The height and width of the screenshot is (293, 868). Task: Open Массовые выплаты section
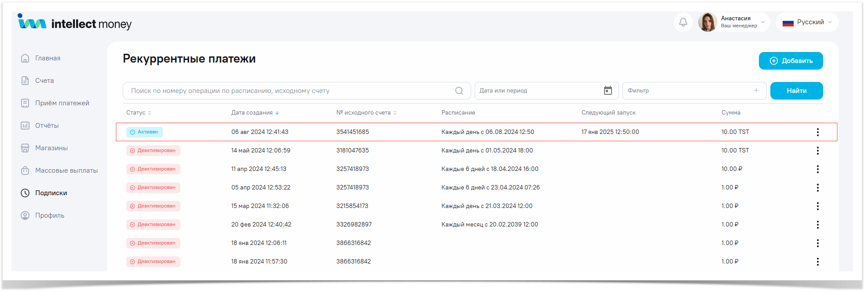[x=66, y=171]
